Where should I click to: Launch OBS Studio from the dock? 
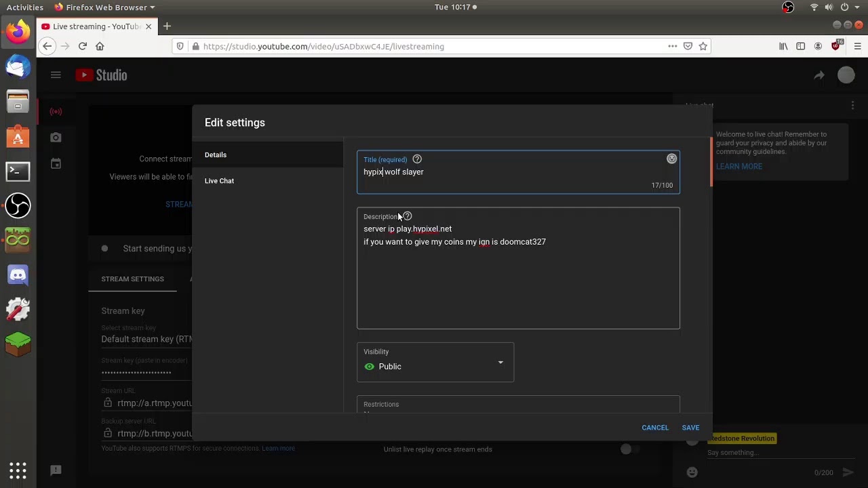(18, 205)
